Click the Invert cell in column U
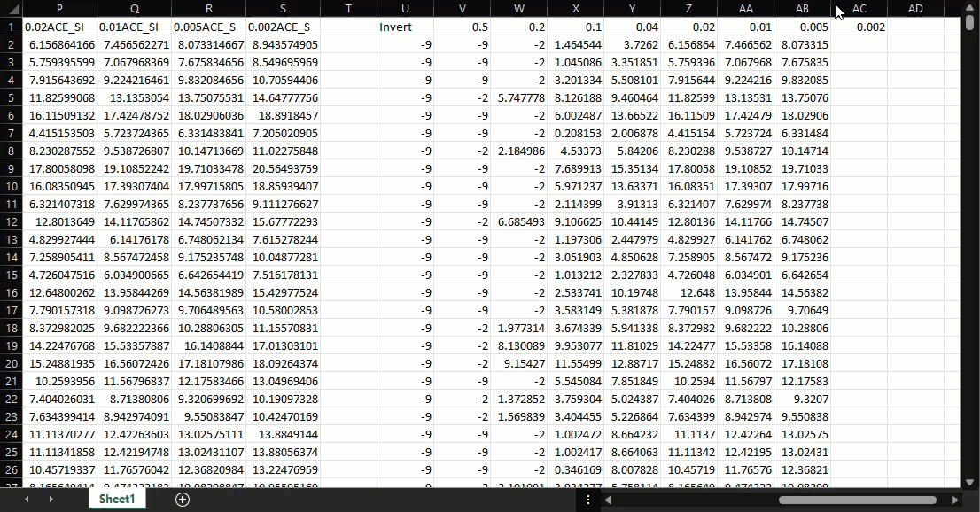Image resolution: width=980 pixels, height=512 pixels. click(405, 27)
